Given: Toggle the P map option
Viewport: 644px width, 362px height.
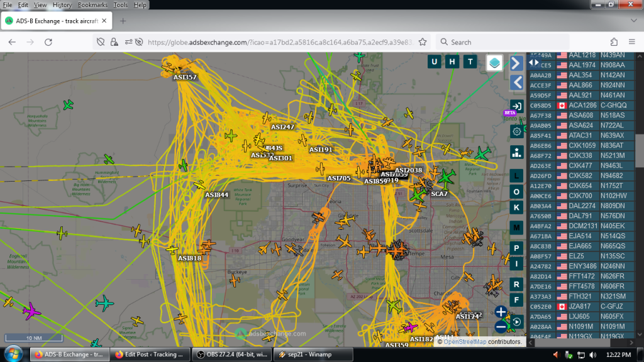Looking at the screenshot, I should [517, 248].
